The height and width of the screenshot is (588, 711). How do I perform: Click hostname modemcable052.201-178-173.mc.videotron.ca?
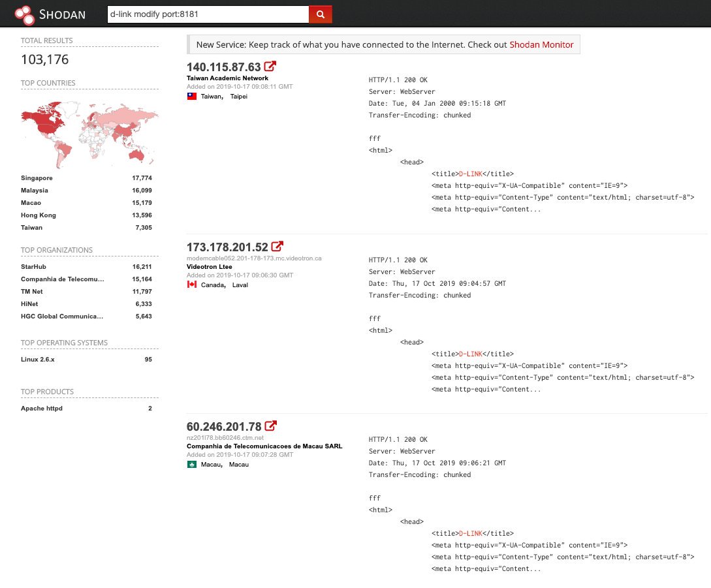pos(254,258)
